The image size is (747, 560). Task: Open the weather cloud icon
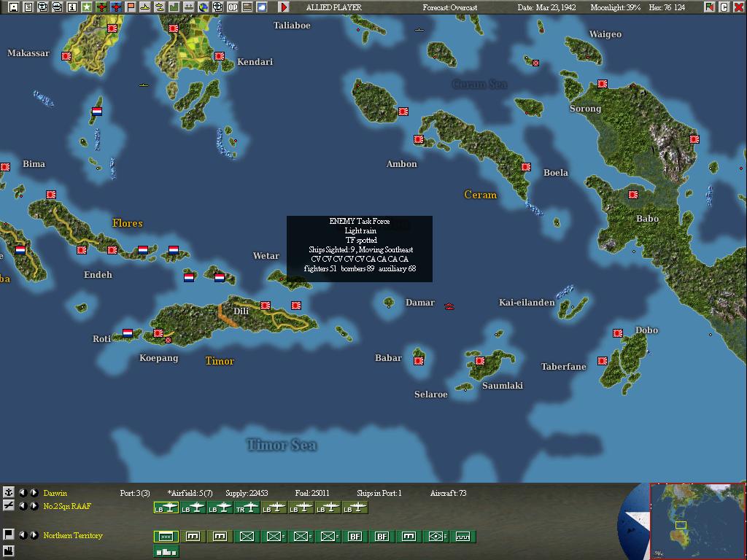262,7
